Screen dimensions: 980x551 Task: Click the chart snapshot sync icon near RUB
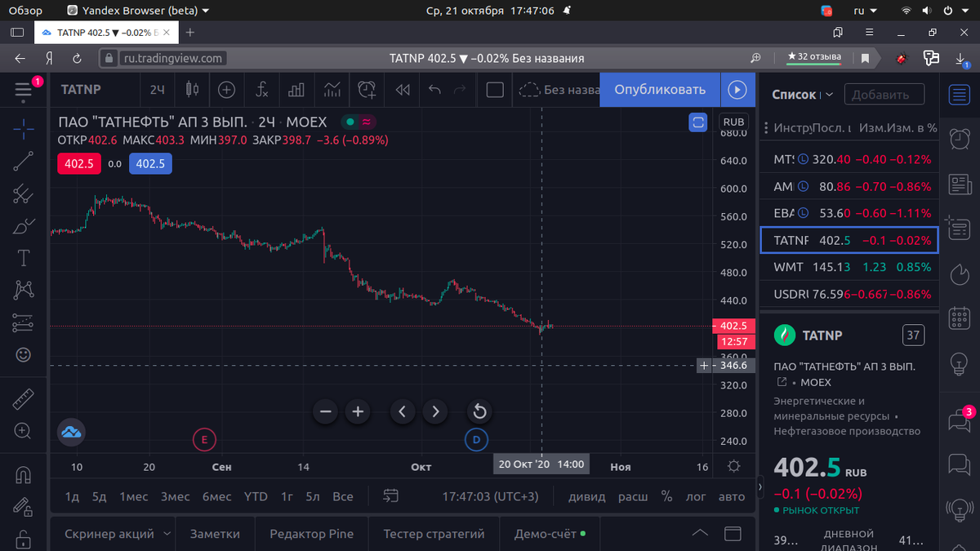click(697, 122)
